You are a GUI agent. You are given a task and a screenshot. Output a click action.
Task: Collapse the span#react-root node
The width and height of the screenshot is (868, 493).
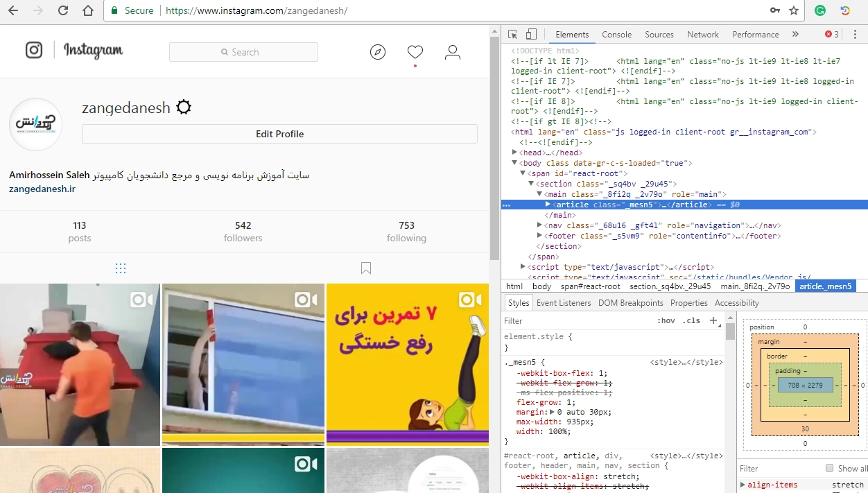[523, 173]
